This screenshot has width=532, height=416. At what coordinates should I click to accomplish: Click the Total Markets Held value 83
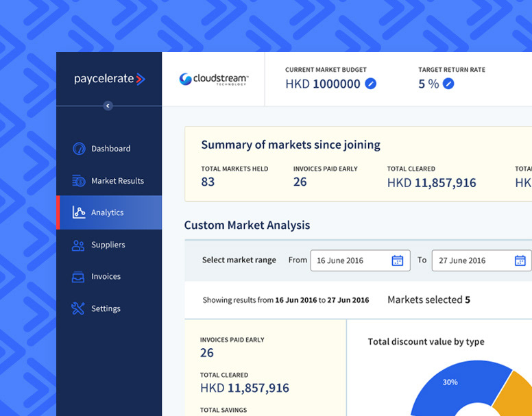click(x=208, y=182)
